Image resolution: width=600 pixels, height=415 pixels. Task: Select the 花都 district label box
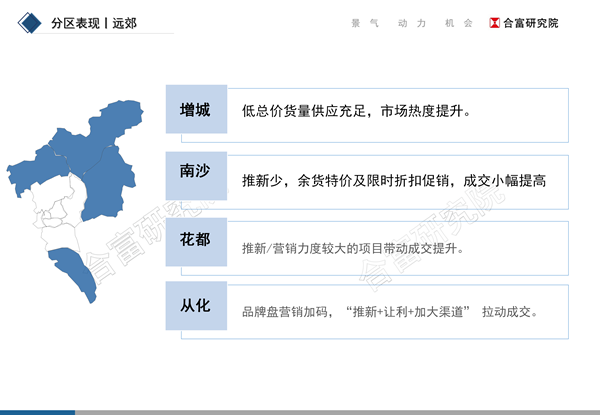tap(196, 242)
